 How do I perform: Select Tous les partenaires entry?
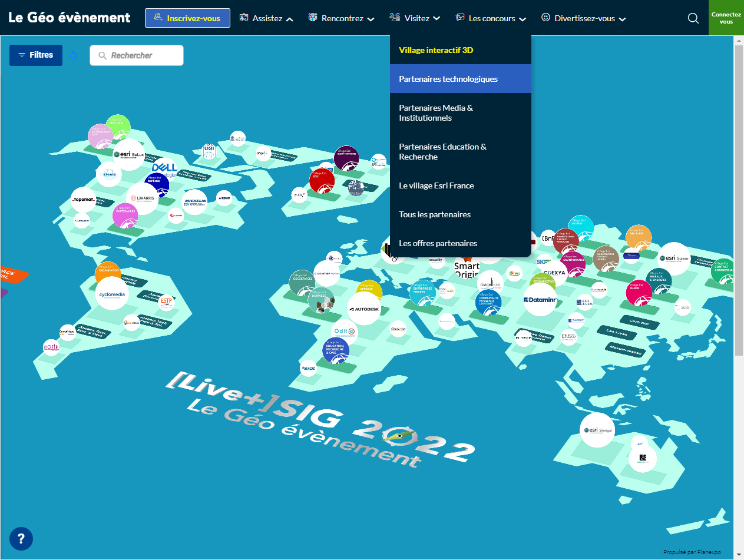pyautogui.click(x=461, y=214)
